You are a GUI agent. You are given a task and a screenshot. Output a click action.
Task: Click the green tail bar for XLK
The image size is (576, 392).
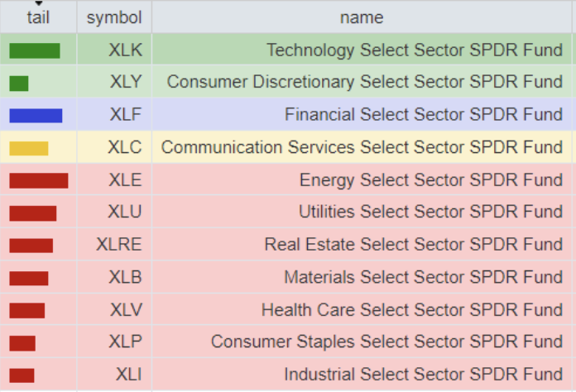tap(35, 50)
